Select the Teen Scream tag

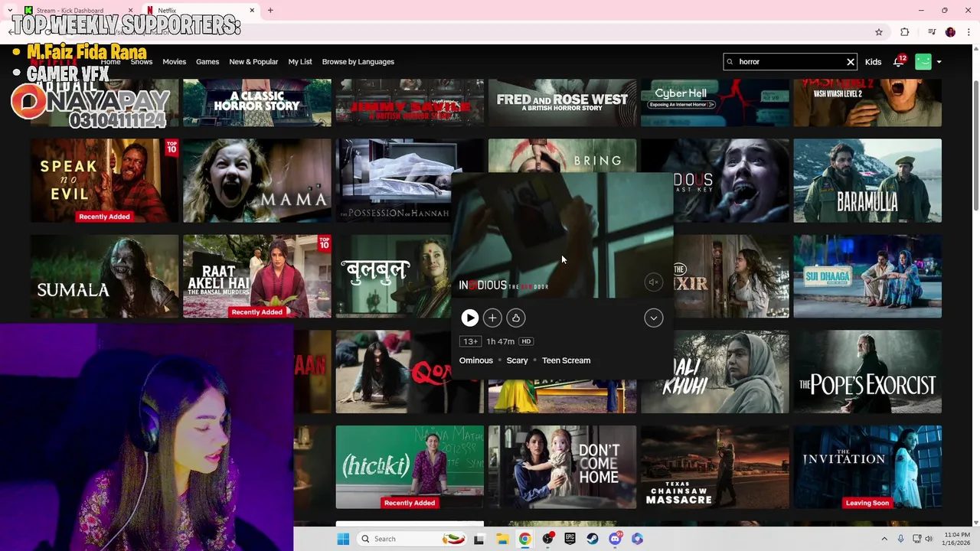click(566, 360)
